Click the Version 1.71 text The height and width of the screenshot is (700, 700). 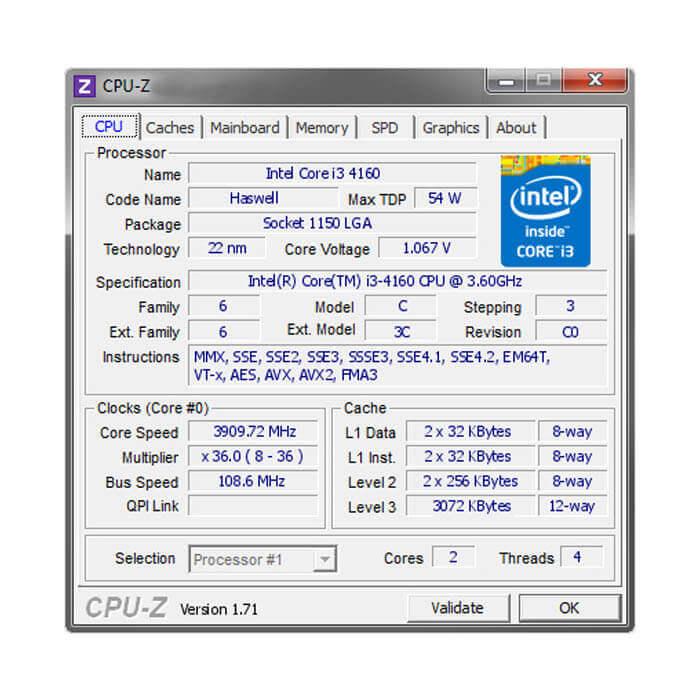point(219,609)
